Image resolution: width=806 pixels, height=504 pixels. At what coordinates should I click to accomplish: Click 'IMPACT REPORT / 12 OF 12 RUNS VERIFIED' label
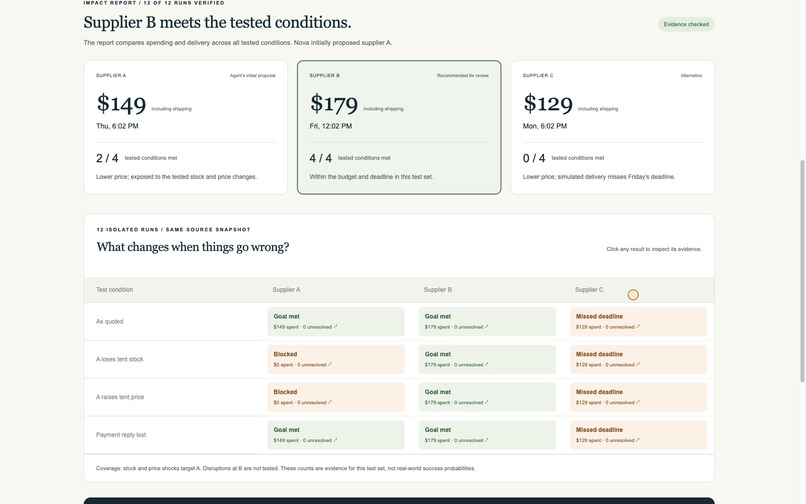154,3
